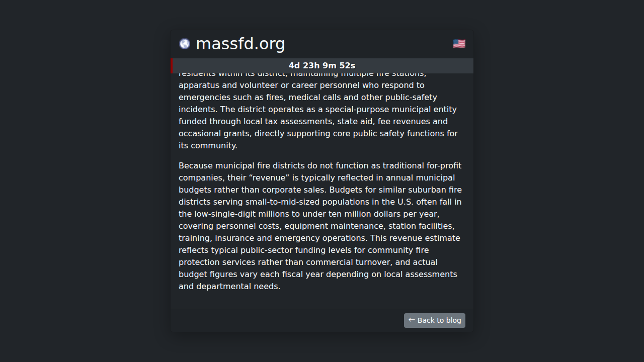Viewport: 644px width, 362px height.
Task: Click the United States flag icon
Action: [459, 44]
